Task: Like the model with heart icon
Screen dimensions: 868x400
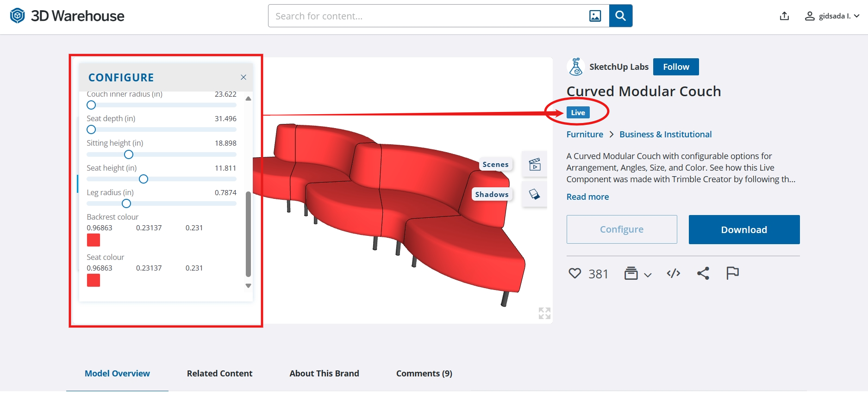Action: point(575,274)
